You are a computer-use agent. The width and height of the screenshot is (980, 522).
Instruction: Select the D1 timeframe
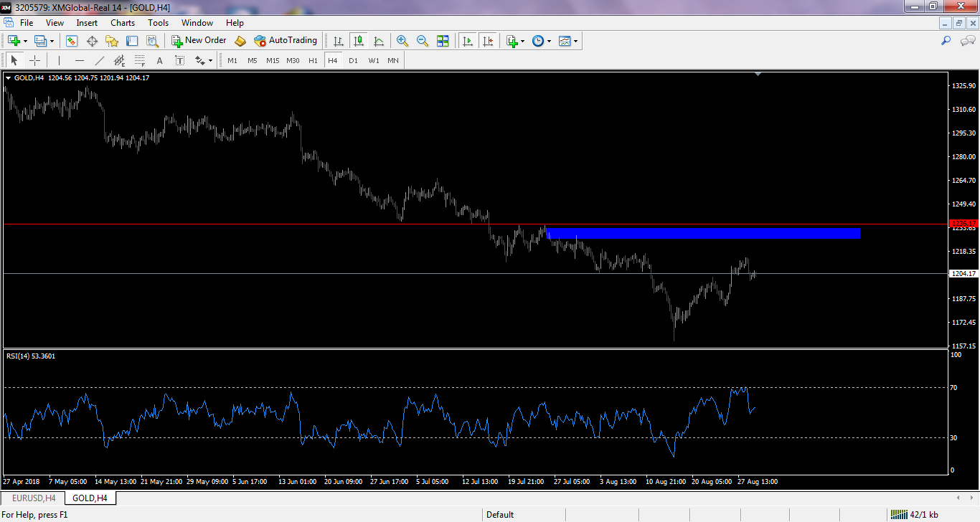pyautogui.click(x=353, y=61)
